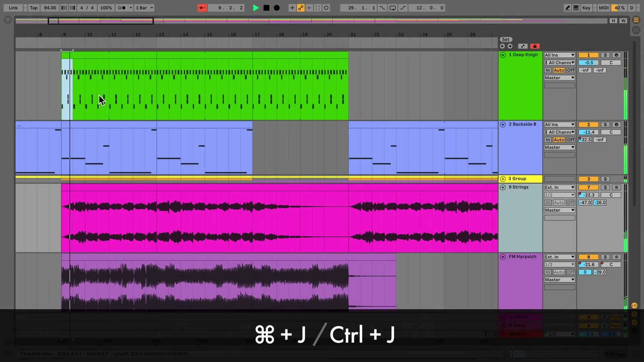The width and height of the screenshot is (644, 362).
Task: Toggle the MIDI Map Mode switch
Action: tap(603, 8)
